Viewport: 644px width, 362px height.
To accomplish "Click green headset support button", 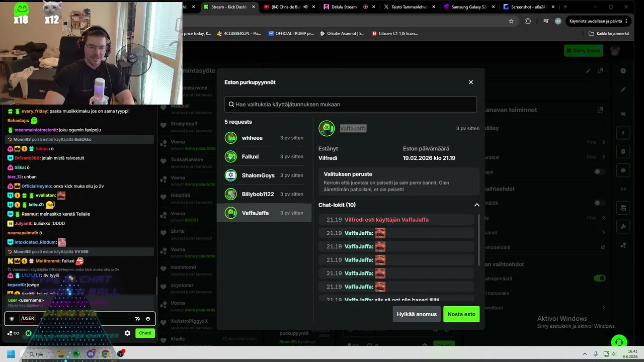I will tap(619, 342).
